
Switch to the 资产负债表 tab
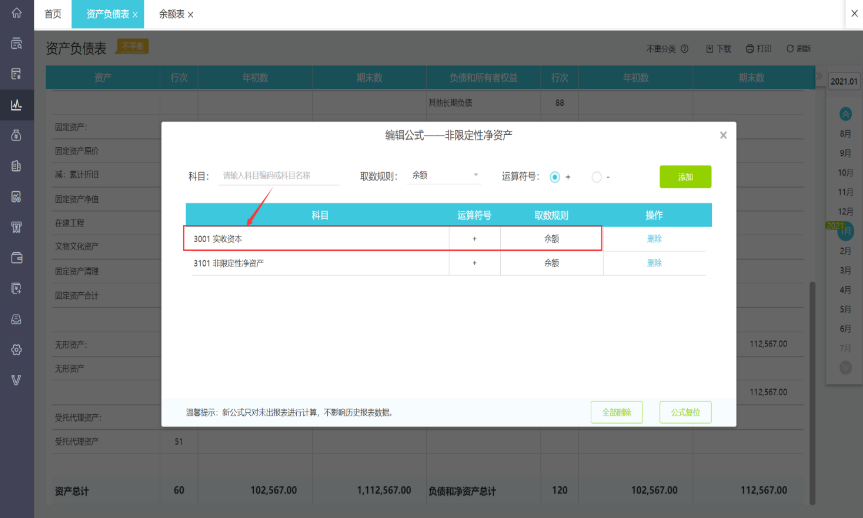coord(107,14)
